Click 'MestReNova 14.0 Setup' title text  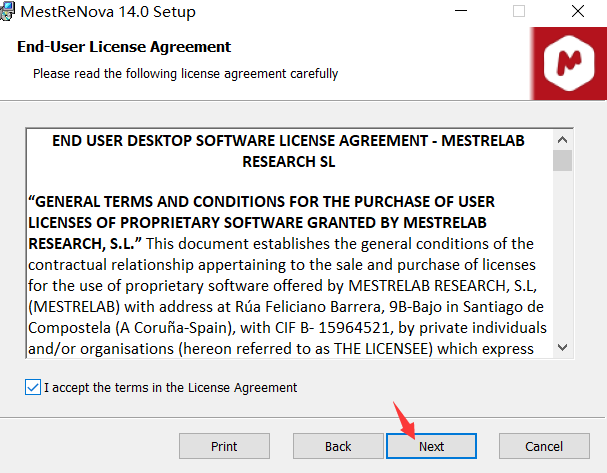(x=108, y=12)
